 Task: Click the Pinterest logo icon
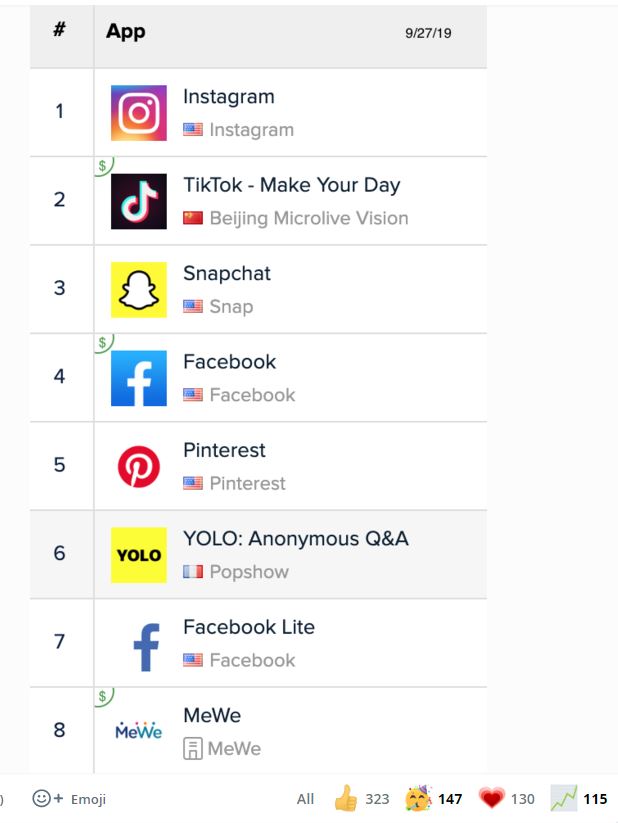[139, 467]
